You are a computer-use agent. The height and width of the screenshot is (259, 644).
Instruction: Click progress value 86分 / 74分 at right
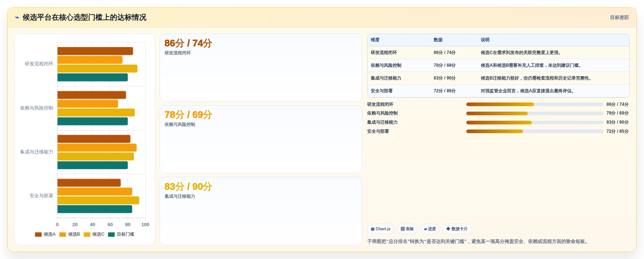coord(617,104)
